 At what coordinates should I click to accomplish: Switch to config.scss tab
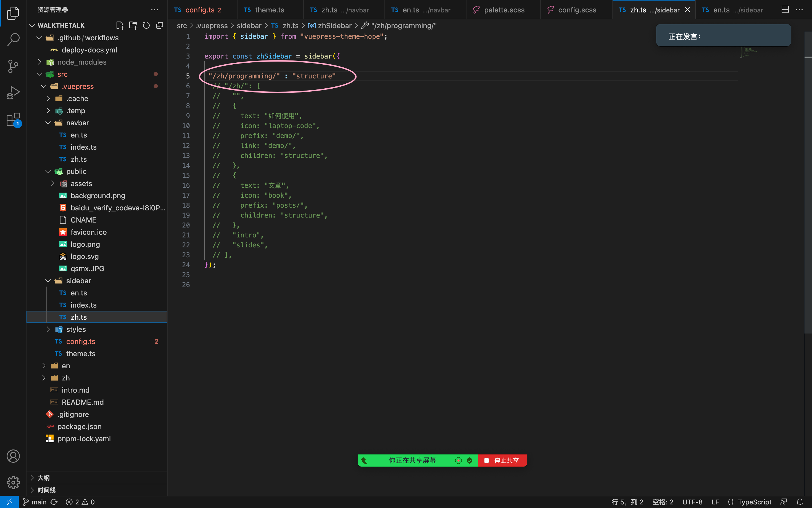click(576, 10)
